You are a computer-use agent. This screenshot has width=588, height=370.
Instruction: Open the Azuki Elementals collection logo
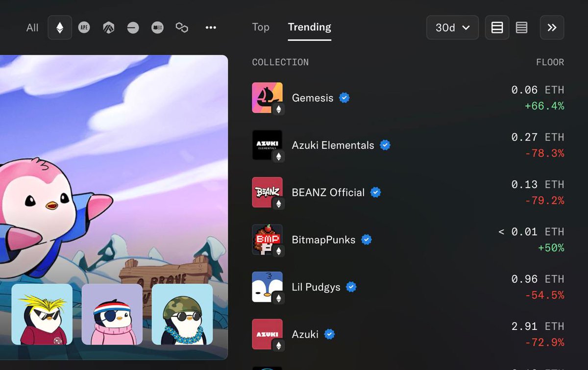click(267, 145)
